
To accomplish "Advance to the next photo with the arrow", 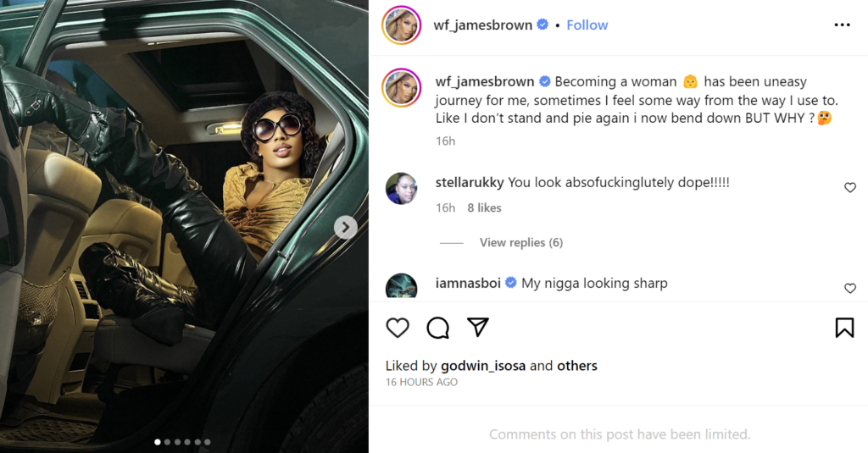I will (345, 227).
